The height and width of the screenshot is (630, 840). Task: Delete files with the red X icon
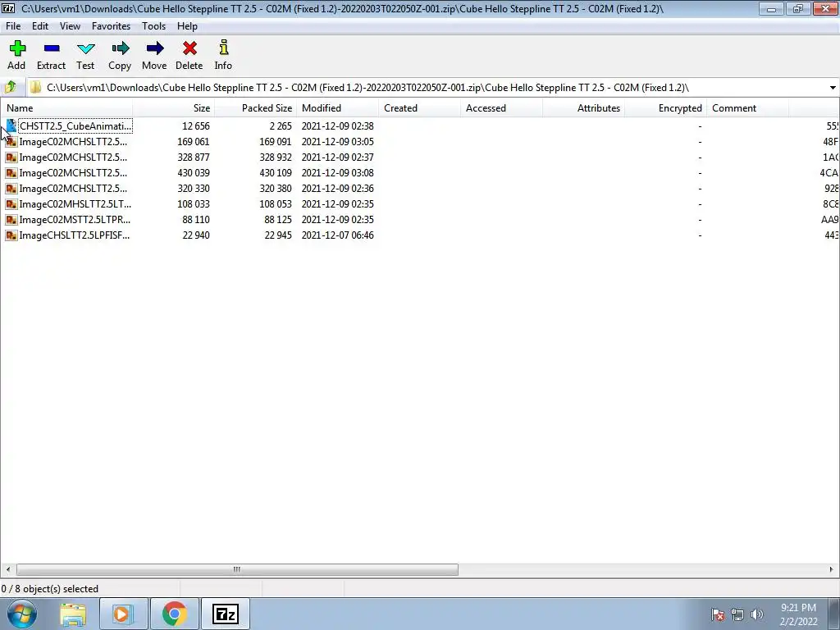(189, 48)
